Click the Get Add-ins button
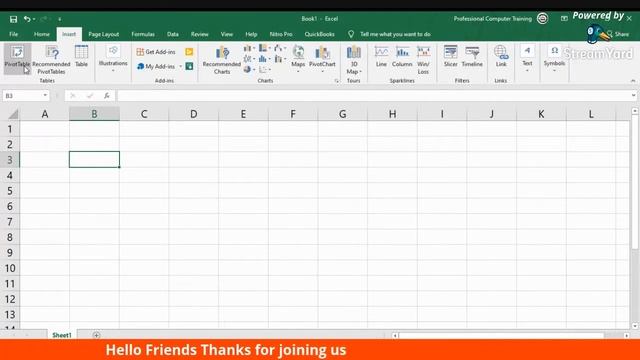 click(156, 52)
